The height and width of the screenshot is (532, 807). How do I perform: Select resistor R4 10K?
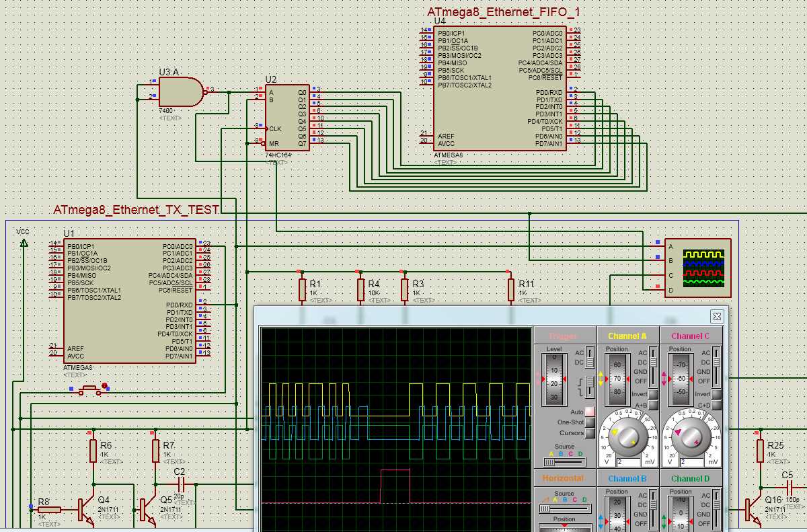(x=360, y=289)
